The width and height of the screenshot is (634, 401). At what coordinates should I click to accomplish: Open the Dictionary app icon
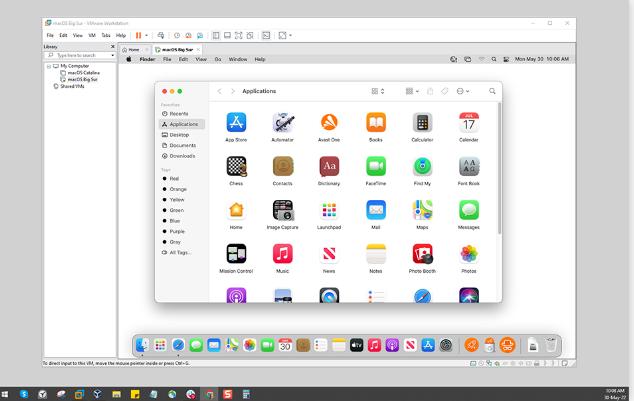(x=329, y=166)
